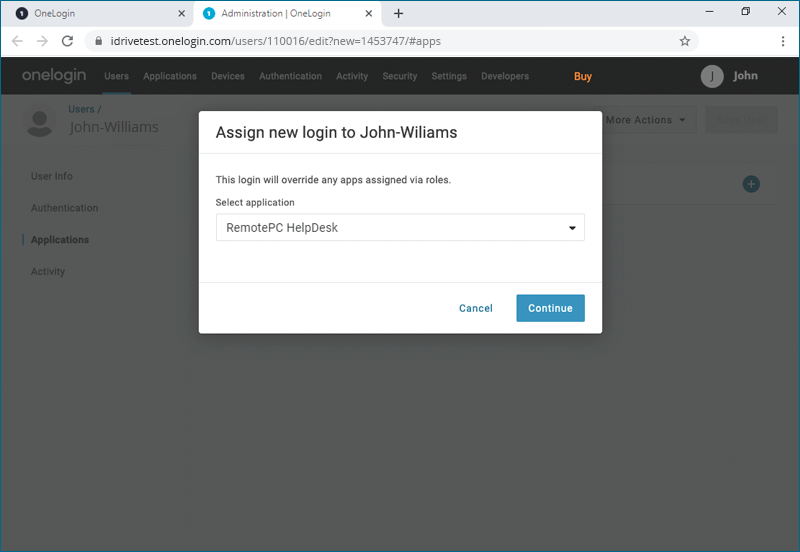Image resolution: width=800 pixels, height=552 pixels.
Task: Bookmark page with the star icon
Action: pyautogui.click(x=685, y=41)
